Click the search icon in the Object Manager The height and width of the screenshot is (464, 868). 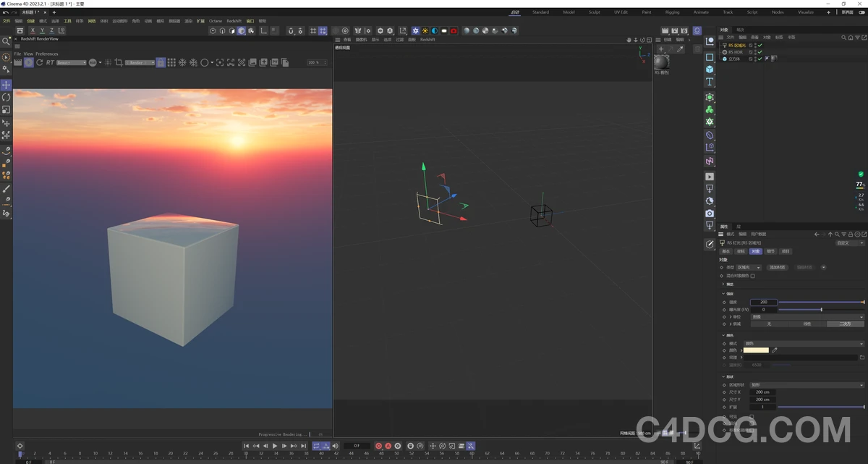pos(843,37)
